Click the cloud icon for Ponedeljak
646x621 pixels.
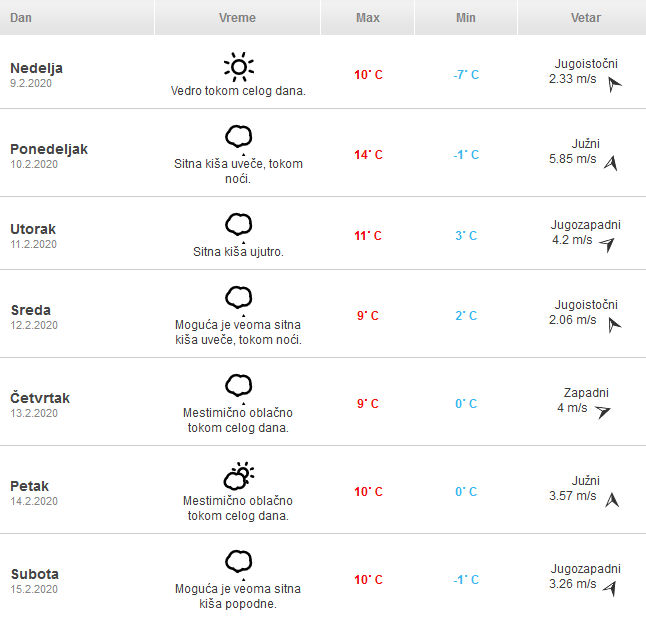[x=238, y=135]
